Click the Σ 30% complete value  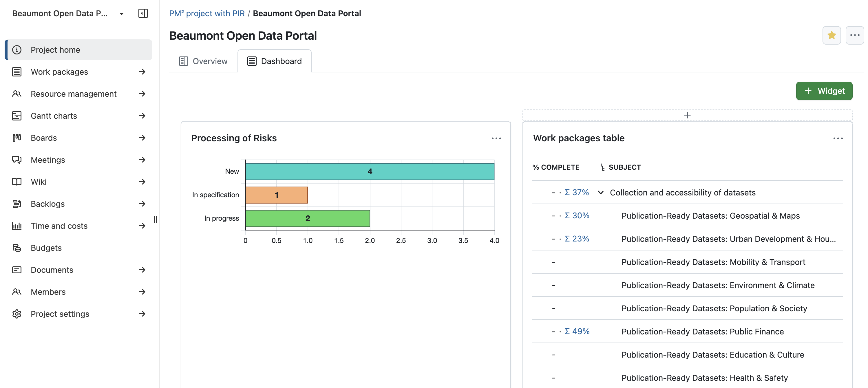pyautogui.click(x=577, y=216)
